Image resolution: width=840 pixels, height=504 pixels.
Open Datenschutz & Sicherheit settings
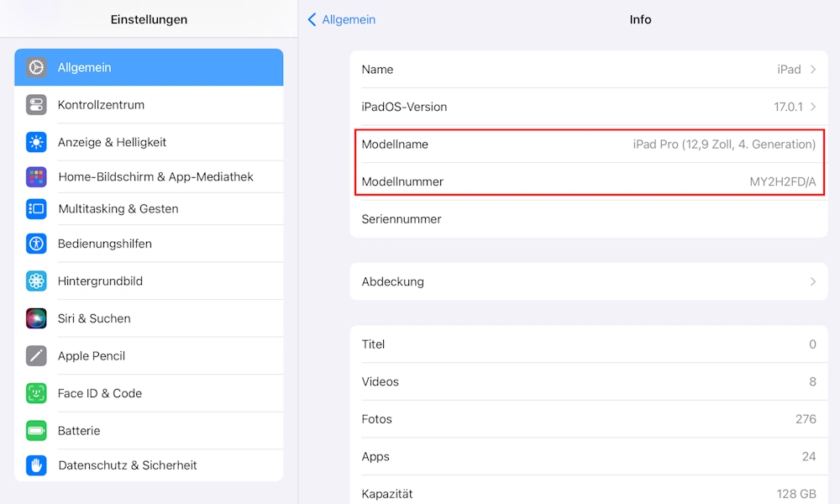(149, 465)
